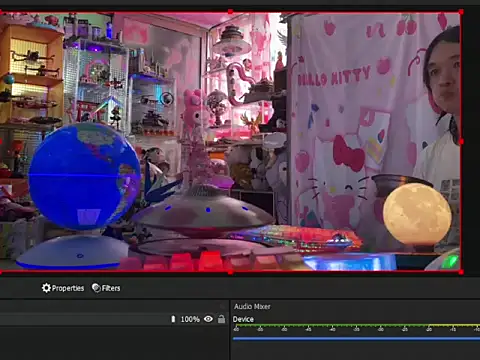Click the bottom-center red resize handle
The image size is (480, 360).
230,272
